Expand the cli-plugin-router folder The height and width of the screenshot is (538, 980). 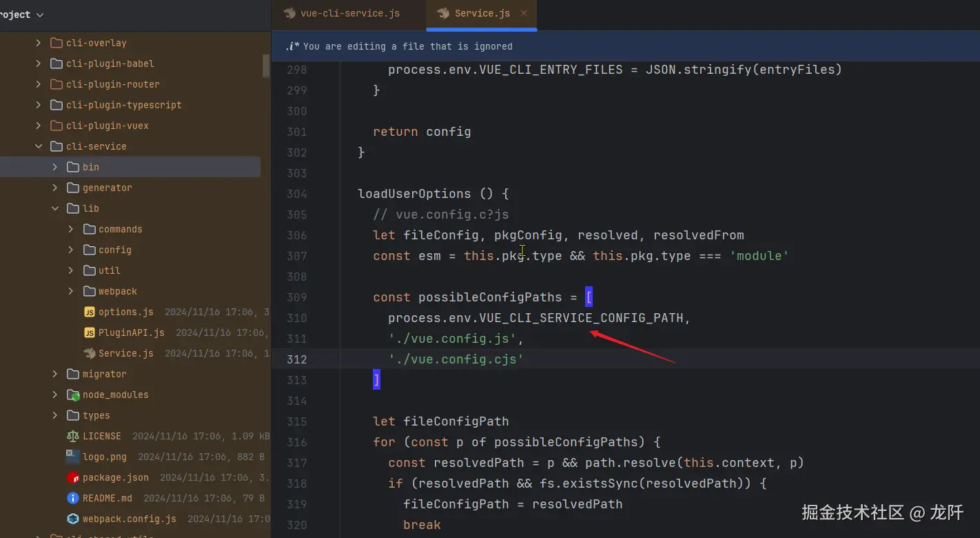[x=39, y=84]
